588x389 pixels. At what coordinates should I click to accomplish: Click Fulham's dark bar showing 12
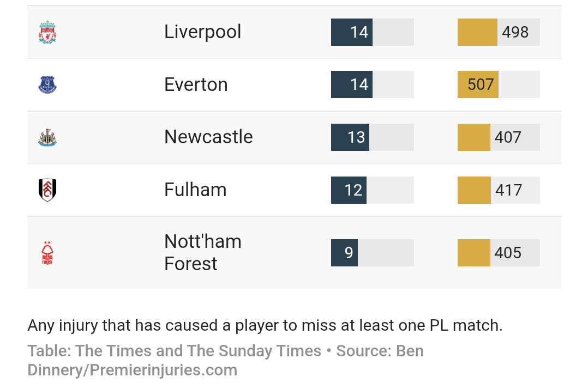(x=349, y=190)
